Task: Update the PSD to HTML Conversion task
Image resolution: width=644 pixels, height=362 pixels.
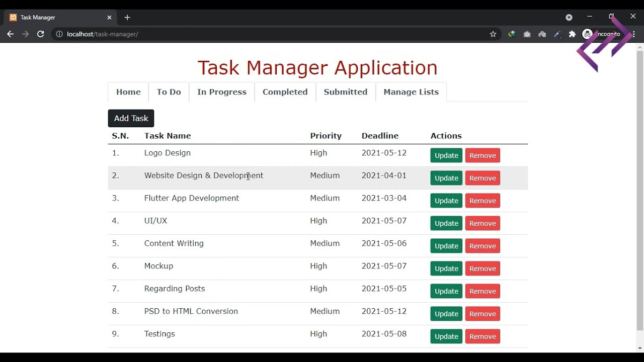Action: [x=446, y=314]
